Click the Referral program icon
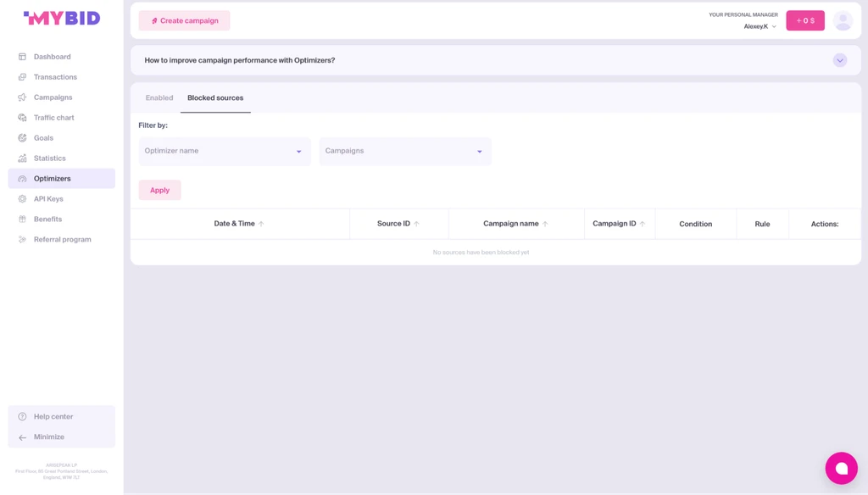 pyautogui.click(x=22, y=239)
